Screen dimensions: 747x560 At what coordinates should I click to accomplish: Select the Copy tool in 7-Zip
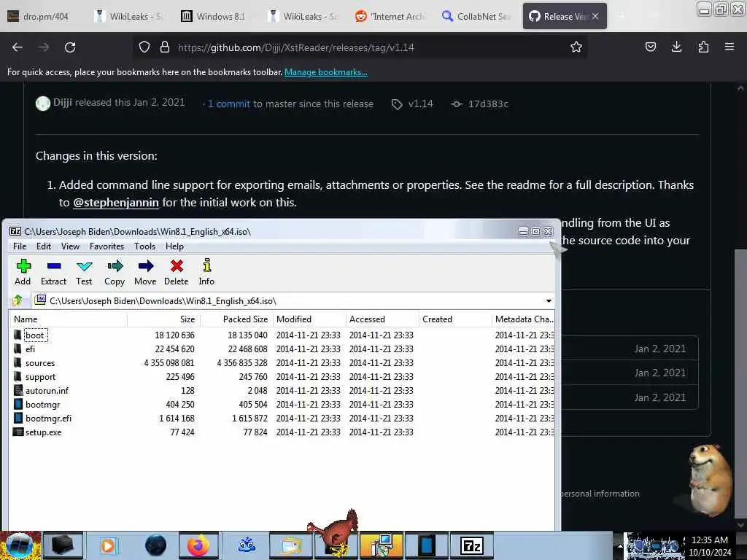point(115,273)
